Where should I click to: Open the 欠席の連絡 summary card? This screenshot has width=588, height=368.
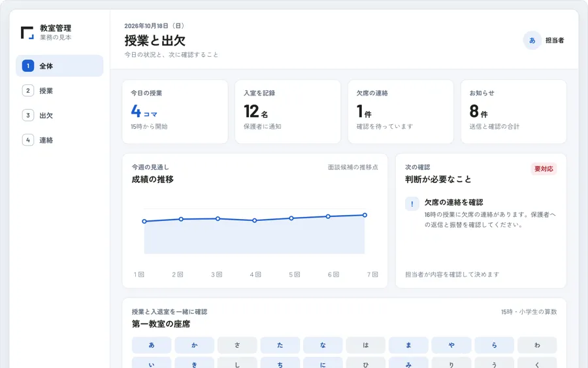(401, 111)
